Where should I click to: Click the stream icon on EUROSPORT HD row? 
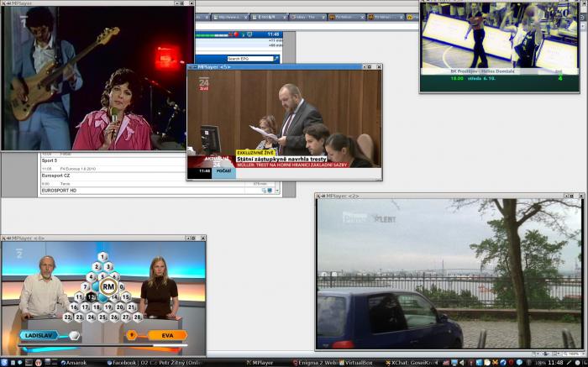pos(270,191)
